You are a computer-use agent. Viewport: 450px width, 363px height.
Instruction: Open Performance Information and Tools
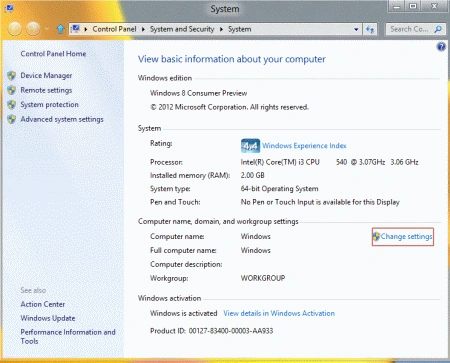pos(68,336)
